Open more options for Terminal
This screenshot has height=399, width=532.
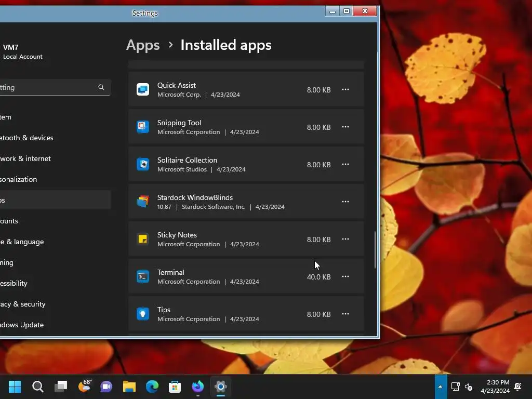point(345,276)
